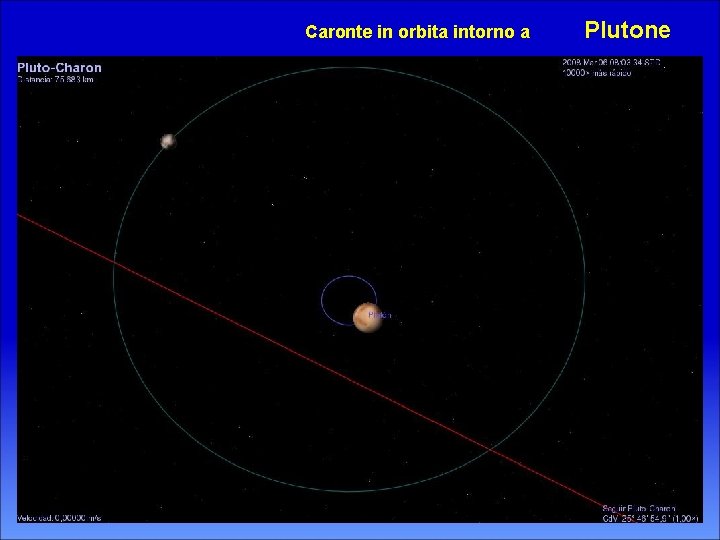The height and width of the screenshot is (540, 720).
Task: Click the '10000x' time rate text
Action: [596, 73]
